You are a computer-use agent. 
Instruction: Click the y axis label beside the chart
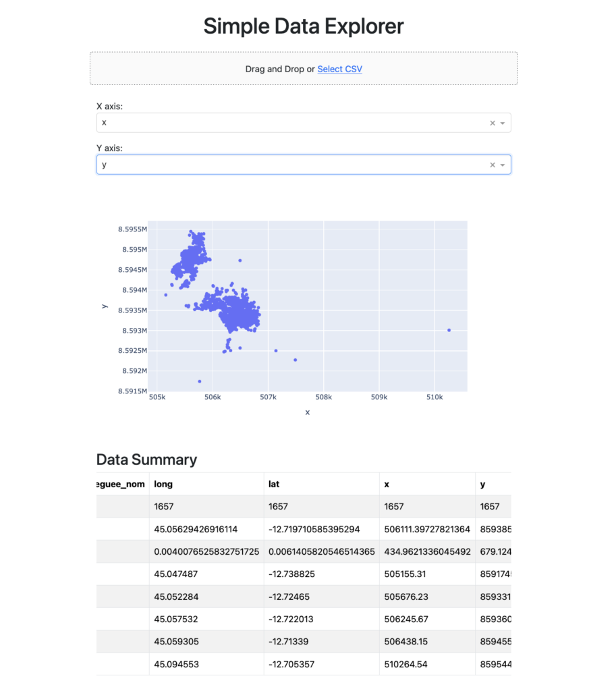coord(105,306)
